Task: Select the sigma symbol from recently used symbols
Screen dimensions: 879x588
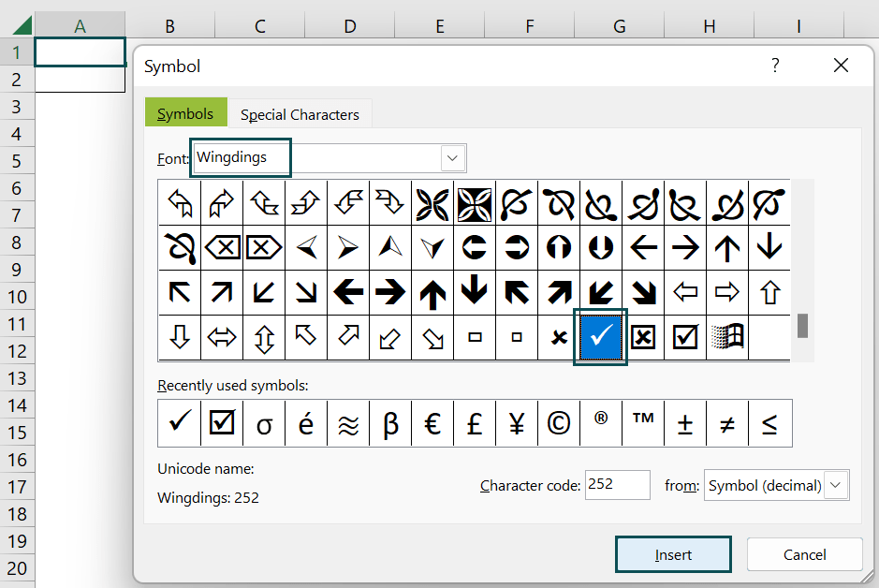Action: click(263, 423)
